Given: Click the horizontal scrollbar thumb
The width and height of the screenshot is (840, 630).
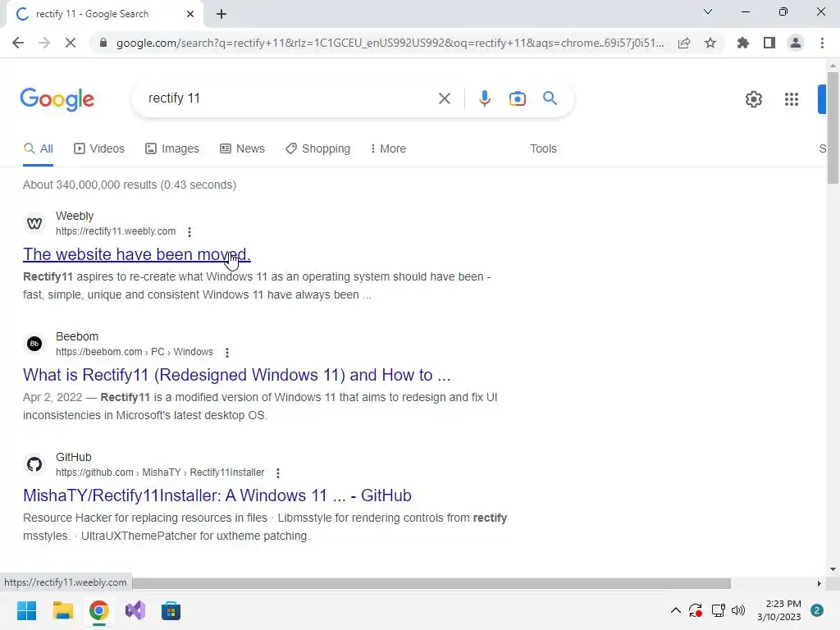Looking at the screenshot, I should [431, 583].
